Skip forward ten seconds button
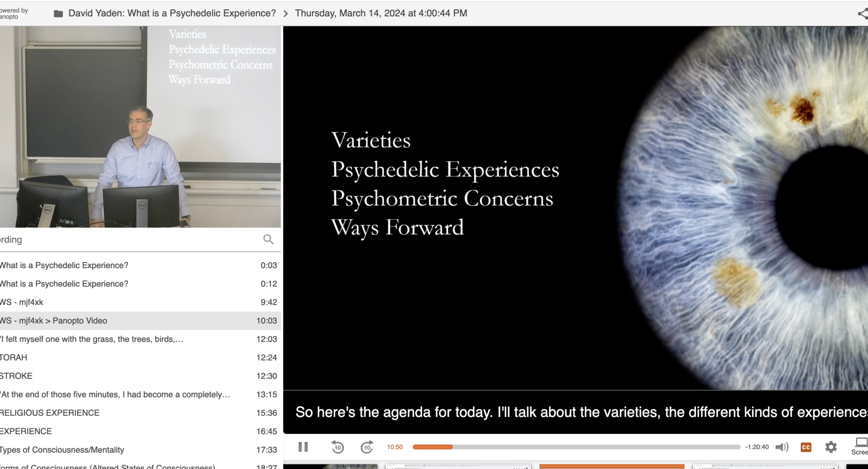Viewport: 868px width, 469px height. [367, 447]
